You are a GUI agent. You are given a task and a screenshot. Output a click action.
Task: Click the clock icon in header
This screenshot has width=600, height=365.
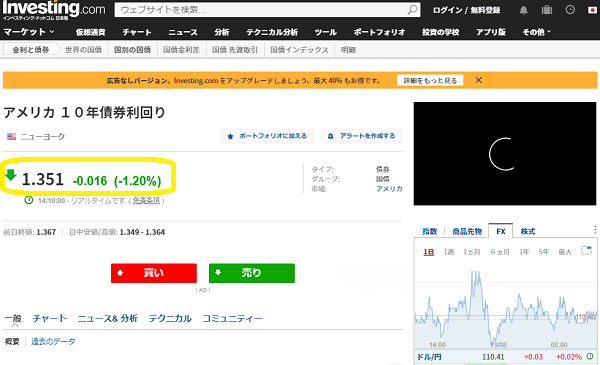point(570,10)
